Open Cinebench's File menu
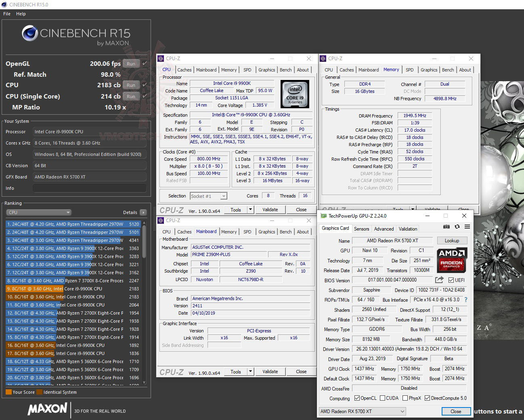The width and height of the screenshot is (524, 420). tap(6, 13)
